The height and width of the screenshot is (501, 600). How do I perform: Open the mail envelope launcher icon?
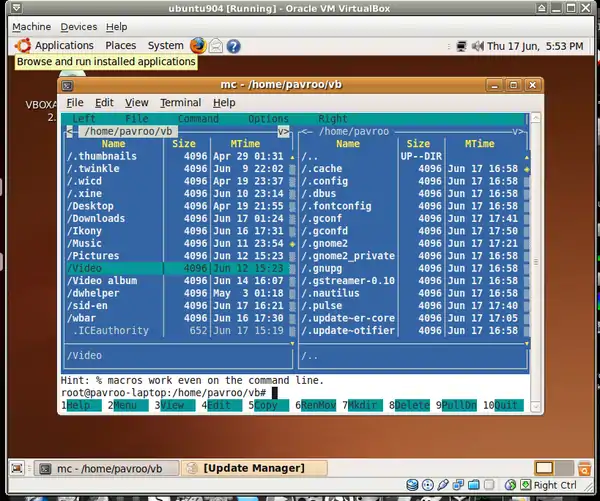coord(215,45)
